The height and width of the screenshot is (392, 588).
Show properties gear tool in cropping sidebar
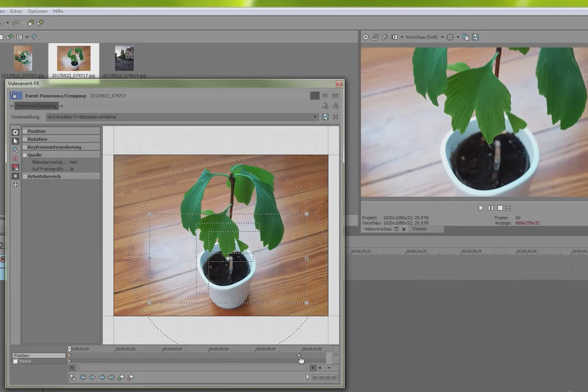tap(15, 132)
